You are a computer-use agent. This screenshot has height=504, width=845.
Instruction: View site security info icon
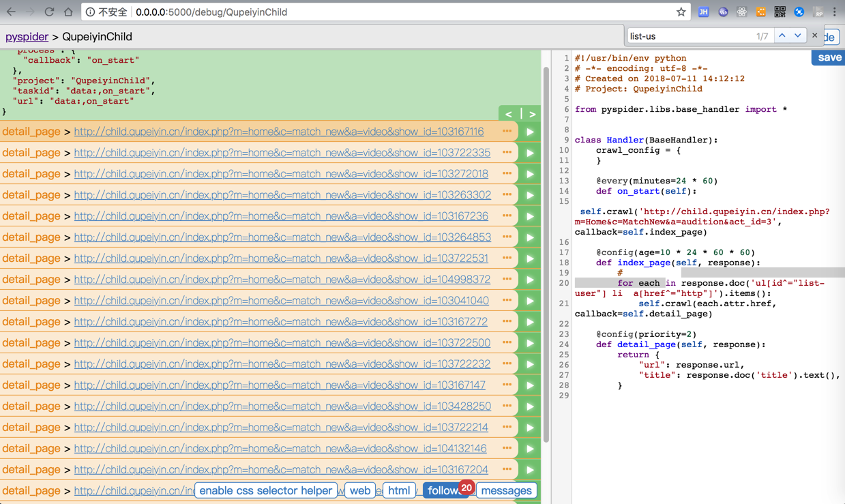tap(90, 12)
